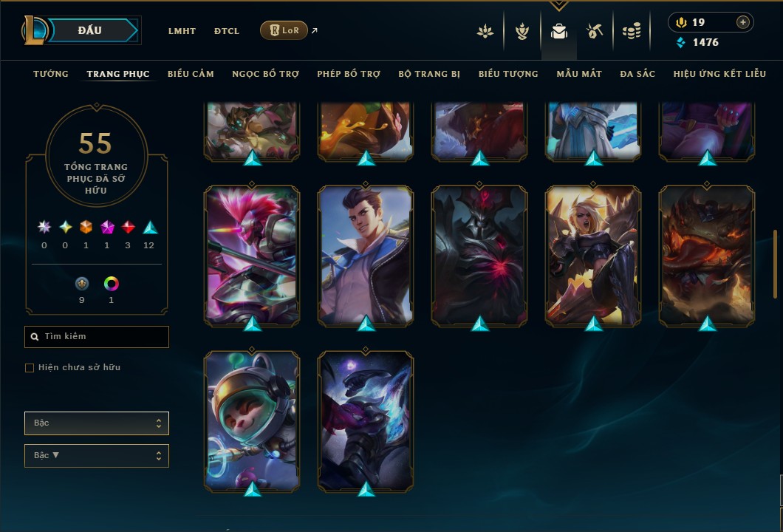Viewport: 783px width, 532px height.
Task: Open the Bậc ▼ sort dropdown
Action: click(96, 456)
